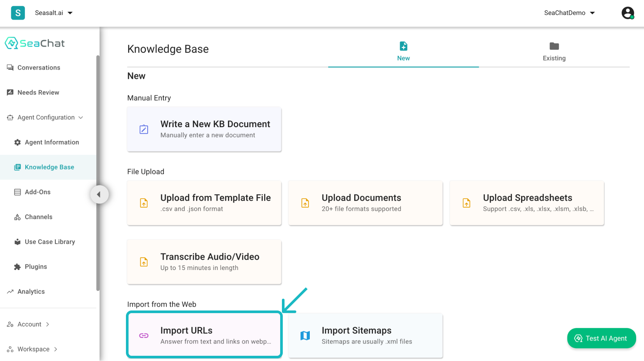
Task: Click the Analytics trend icon
Action: (x=10, y=292)
